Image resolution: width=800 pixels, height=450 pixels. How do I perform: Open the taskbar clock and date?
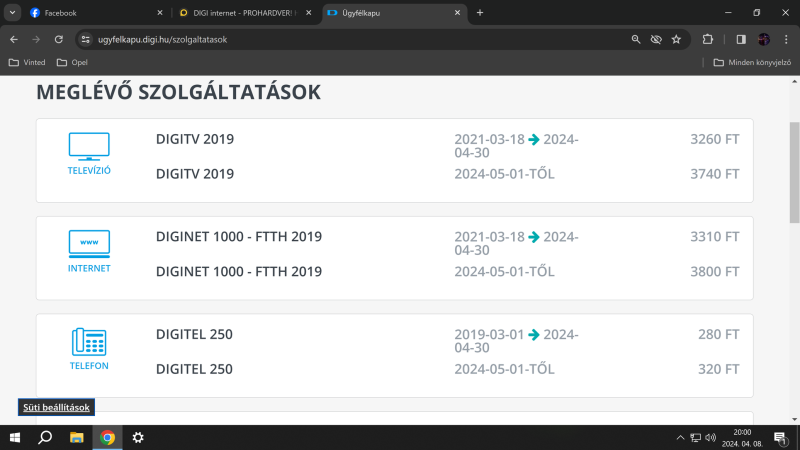tap(742, 438)
